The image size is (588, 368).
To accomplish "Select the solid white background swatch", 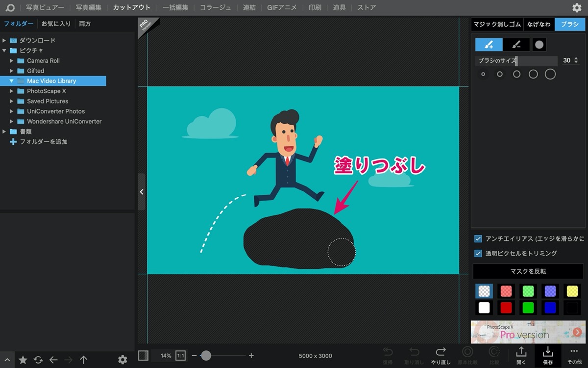I will [484, 308].
